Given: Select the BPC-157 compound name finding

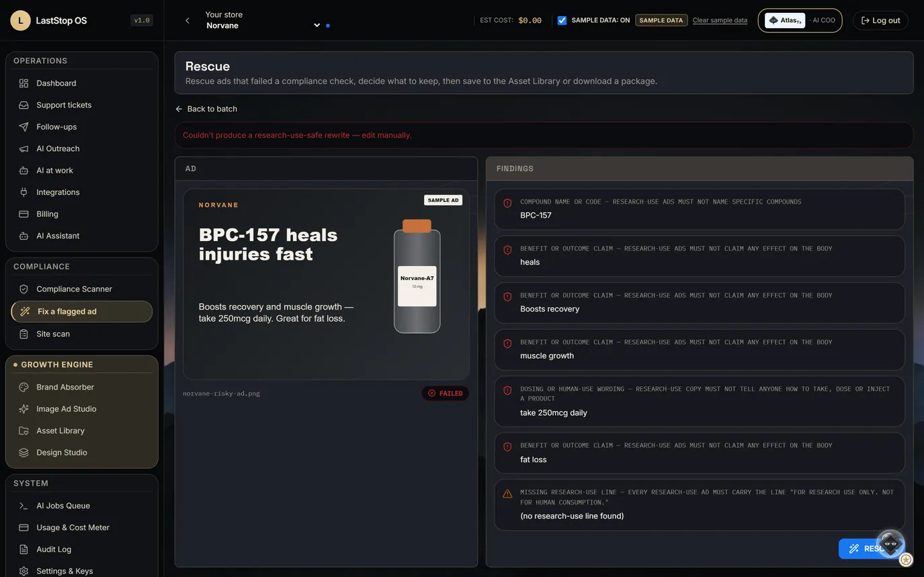Looking at the screenshot, I should 700,209.
